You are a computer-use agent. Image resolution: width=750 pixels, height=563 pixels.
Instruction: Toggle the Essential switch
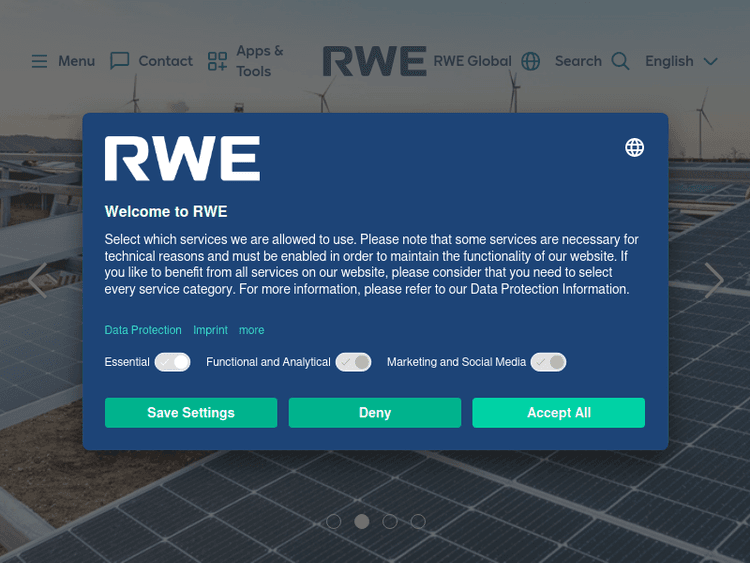pyautogui.click(x=173, y=362)
